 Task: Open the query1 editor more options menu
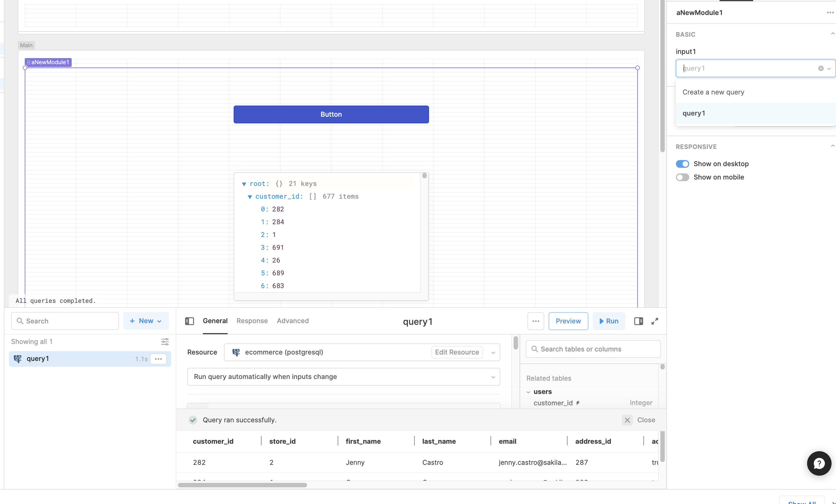pyautogui.click(x=536, y=321)
